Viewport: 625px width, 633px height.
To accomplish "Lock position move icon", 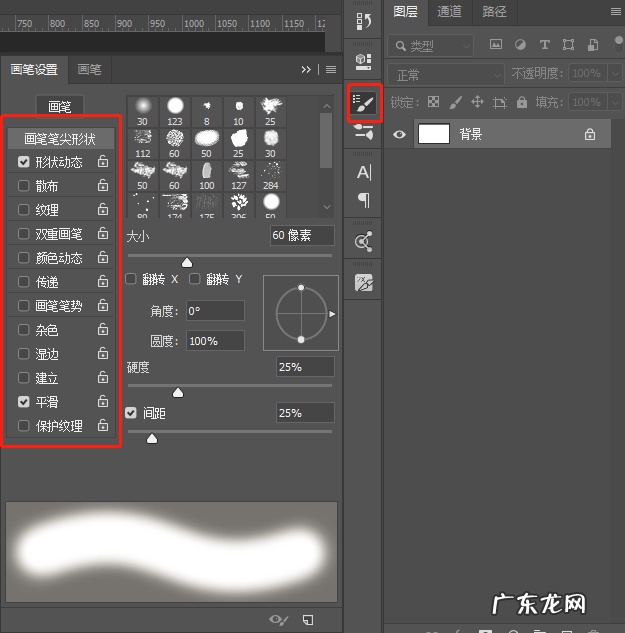I will point(477,102).
